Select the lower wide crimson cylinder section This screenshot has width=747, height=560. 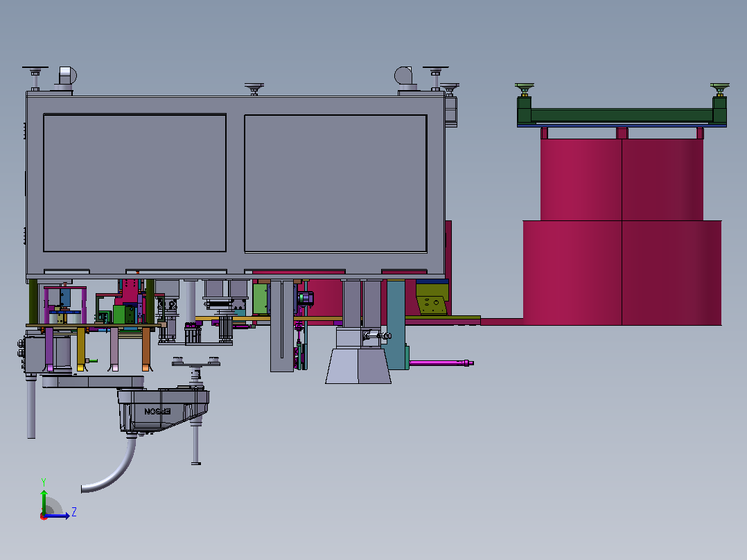[622, 272]
